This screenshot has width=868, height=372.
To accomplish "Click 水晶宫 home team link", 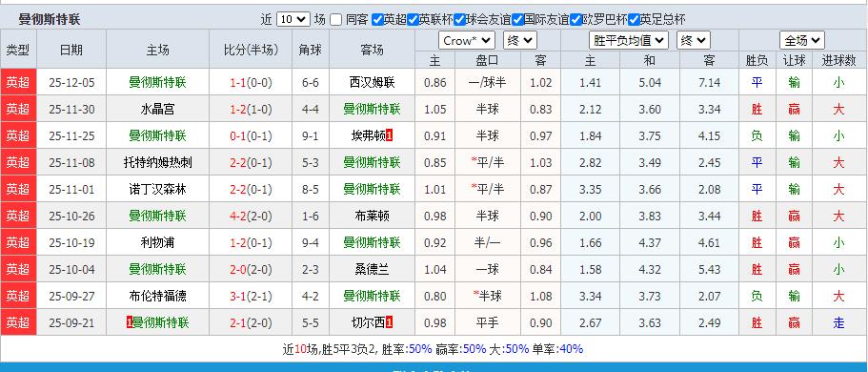I will pos(158,110).
